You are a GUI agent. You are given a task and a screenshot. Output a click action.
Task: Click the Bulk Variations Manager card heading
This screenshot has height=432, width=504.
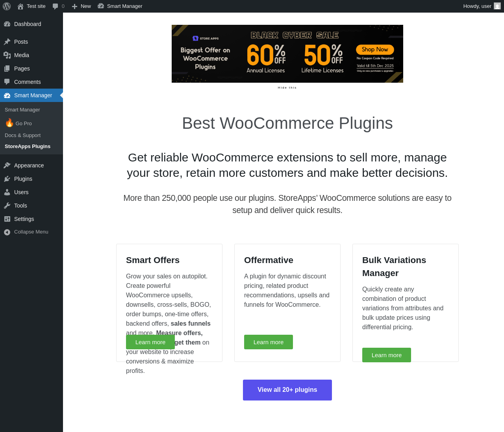[394, 267]
